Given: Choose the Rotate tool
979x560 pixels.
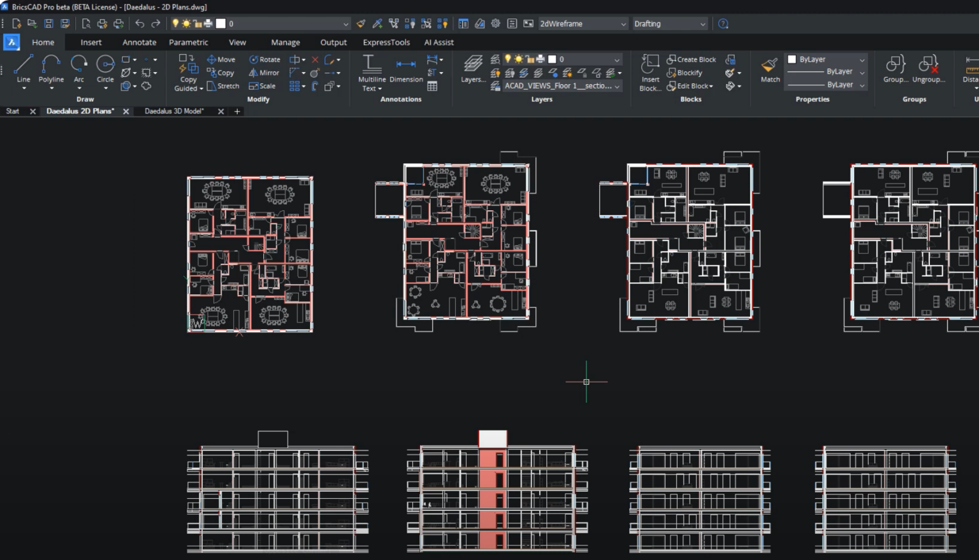Looking at the screenshot, I should pyautogui.click(x=265, y=59).
